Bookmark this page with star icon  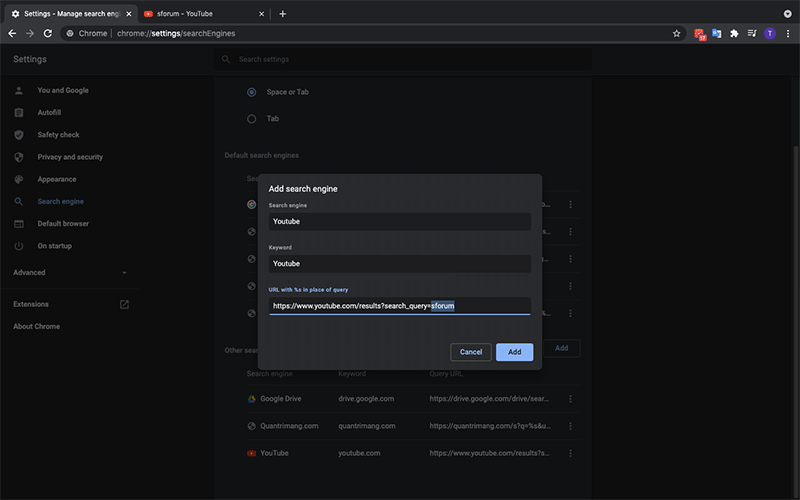[677, 33]
